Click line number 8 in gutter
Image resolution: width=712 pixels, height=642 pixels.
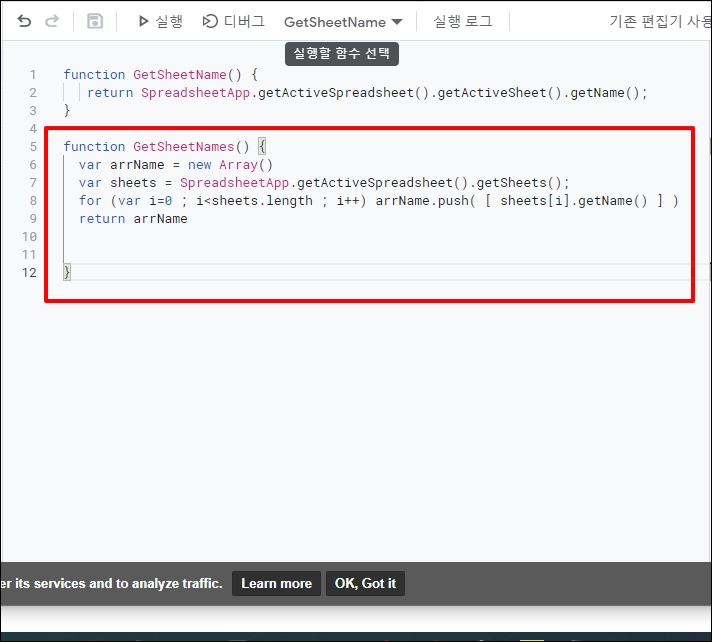point(33,201)
